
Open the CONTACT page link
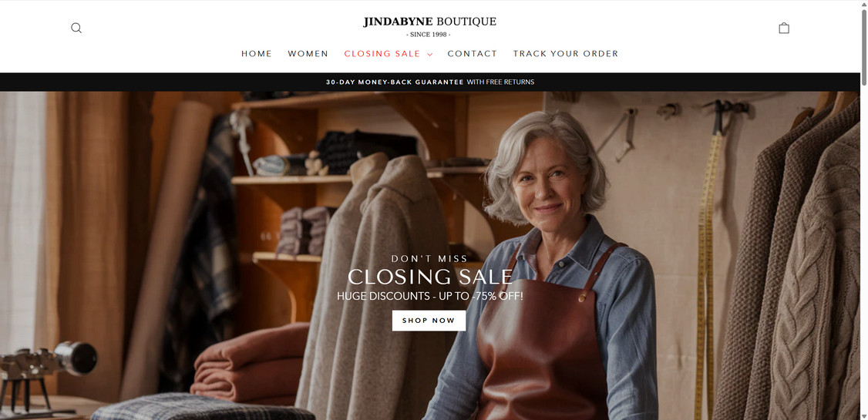click(473, 54)
